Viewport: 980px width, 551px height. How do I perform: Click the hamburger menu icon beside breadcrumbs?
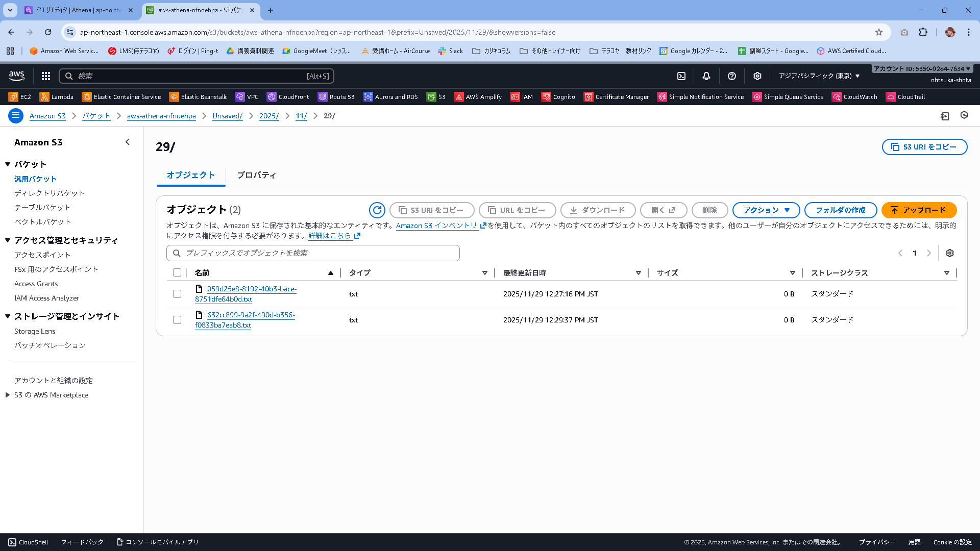point(16,116)
